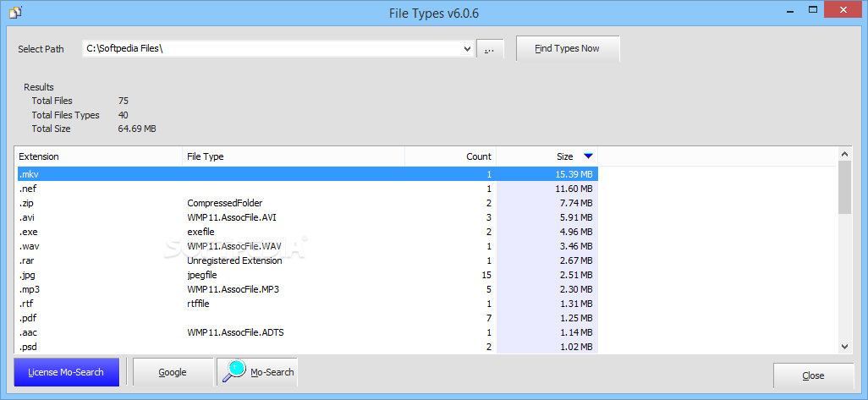Image resolution: width=868 pixels, height=400 pixels.
Task: Click the Mo-Search magnifier icon
Action: [234, 372]
